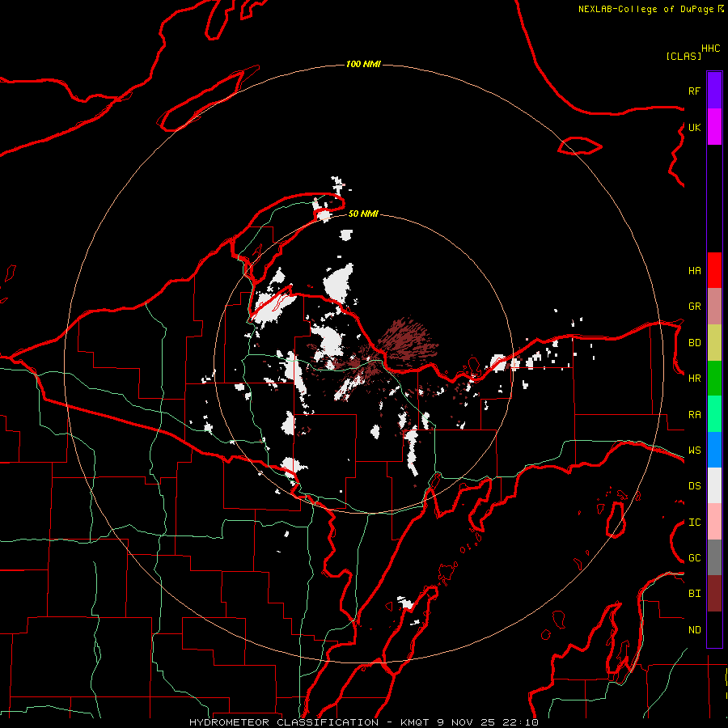
Task: Click the DS white legend swatch
Action: 714,485
